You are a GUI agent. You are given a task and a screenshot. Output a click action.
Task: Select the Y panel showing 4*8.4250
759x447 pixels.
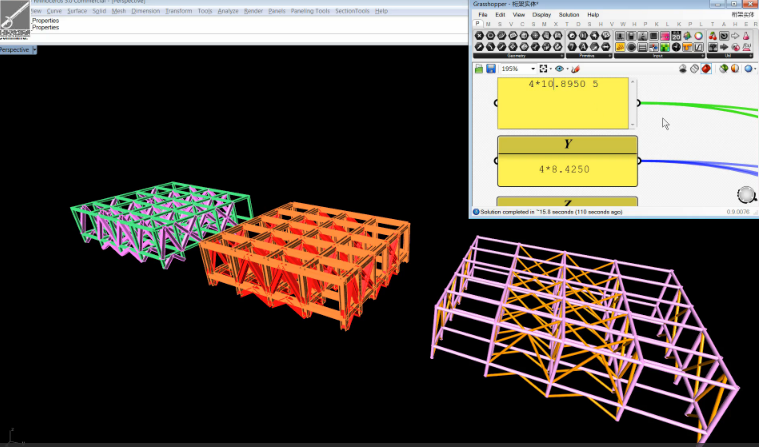(x=567, y=161)
